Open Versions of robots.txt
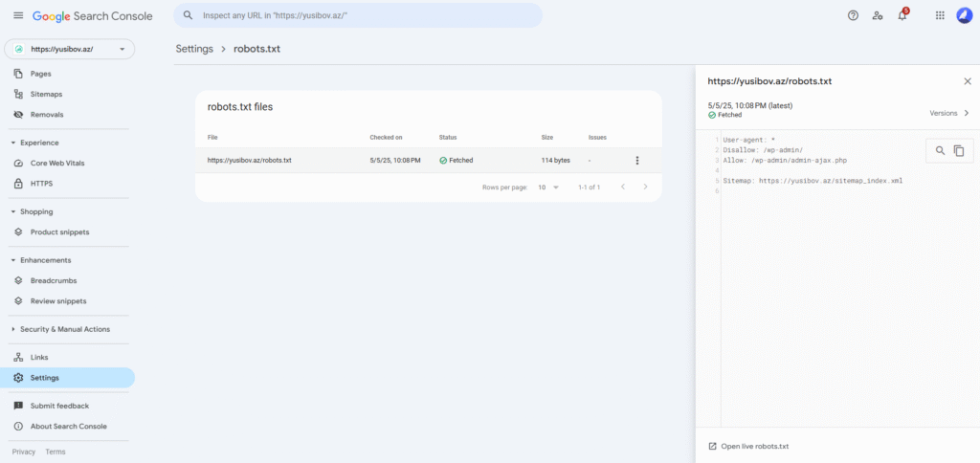Image resolution: width=980 pixels, height=463 pixels. point(949,113)
